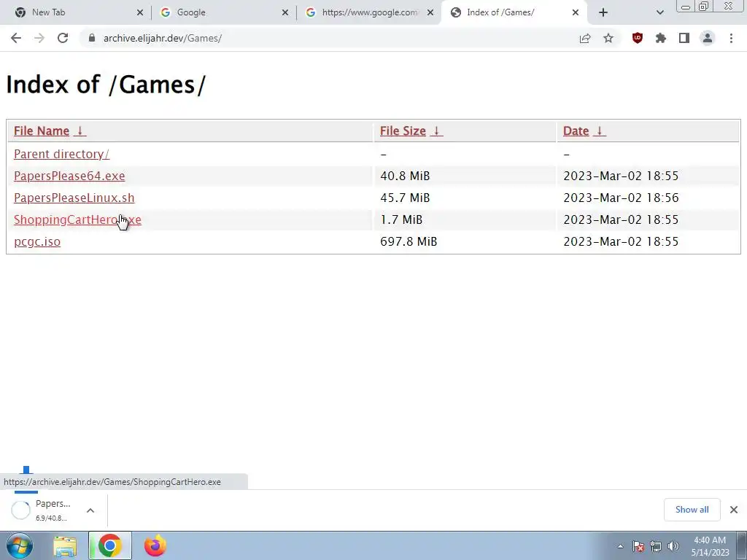
Task: Click the 2023-Mar-02 18:56 date cell
Action: click(621, 198)
